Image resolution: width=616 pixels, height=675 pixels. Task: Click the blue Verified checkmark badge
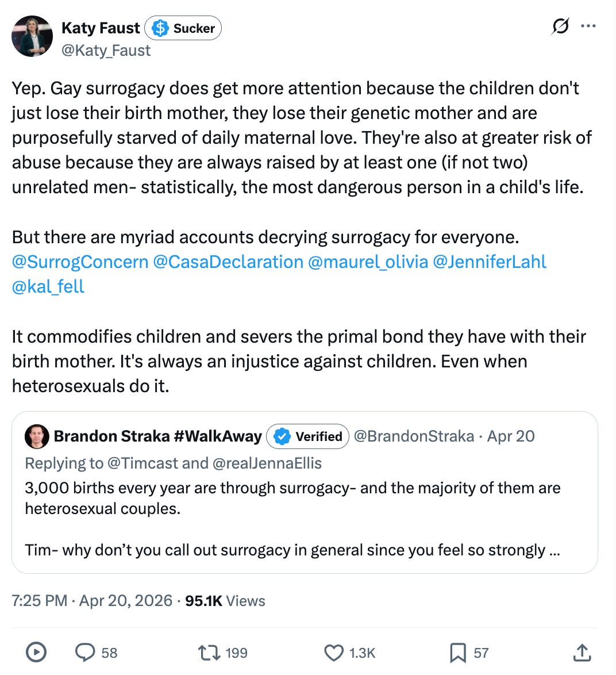[307, 436]
